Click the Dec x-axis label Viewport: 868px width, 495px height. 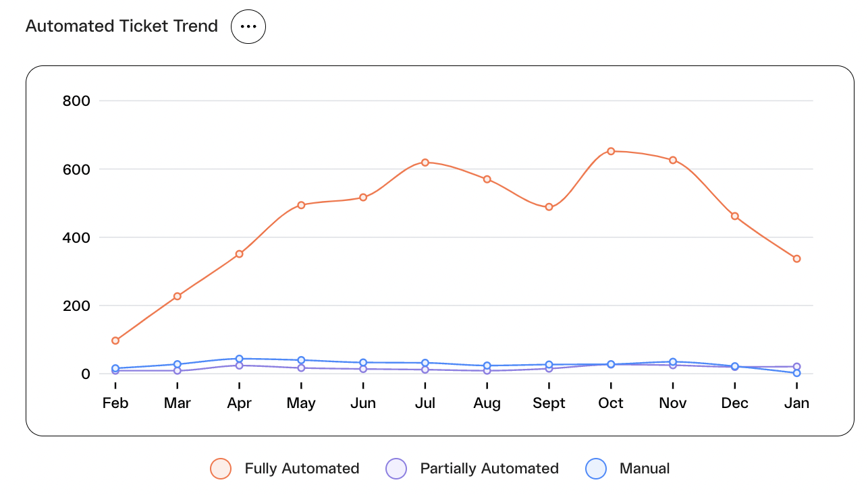735,403
